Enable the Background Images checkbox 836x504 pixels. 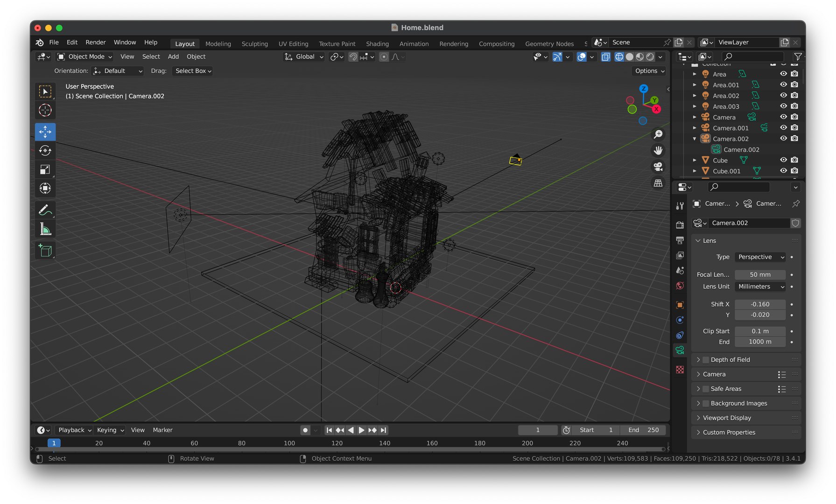coord(706,403)
